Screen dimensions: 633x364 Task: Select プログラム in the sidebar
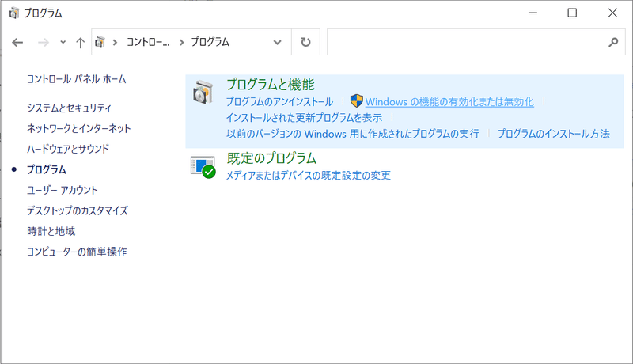coord(47,169)
